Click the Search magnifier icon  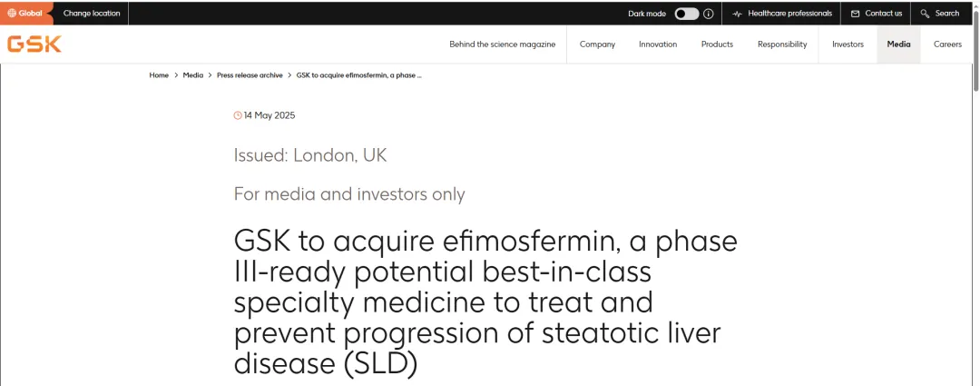[925, 14]
